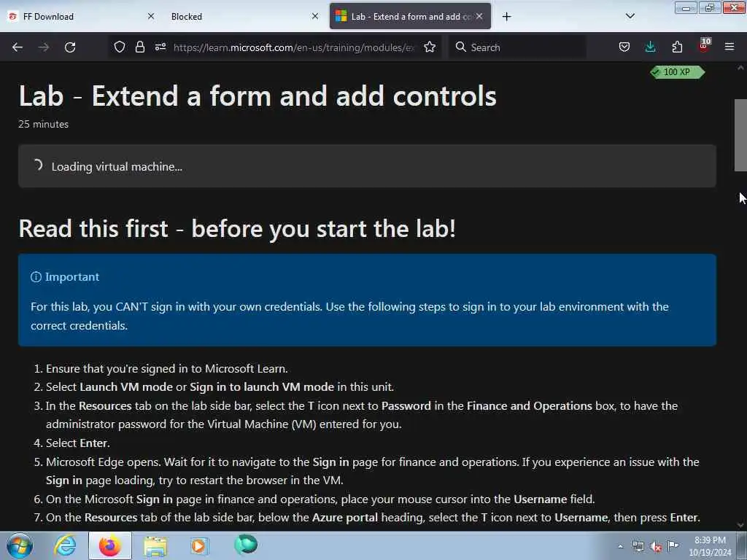The height and width of the screenshot is (560, 747).
Task: Click the network tray icon
Action: click(x=638, y=546)
